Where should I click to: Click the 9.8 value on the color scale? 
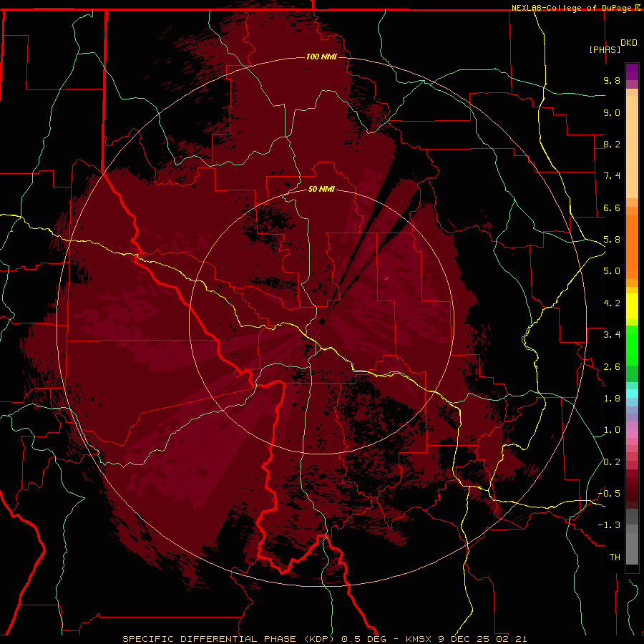click(x=612, y=80)
